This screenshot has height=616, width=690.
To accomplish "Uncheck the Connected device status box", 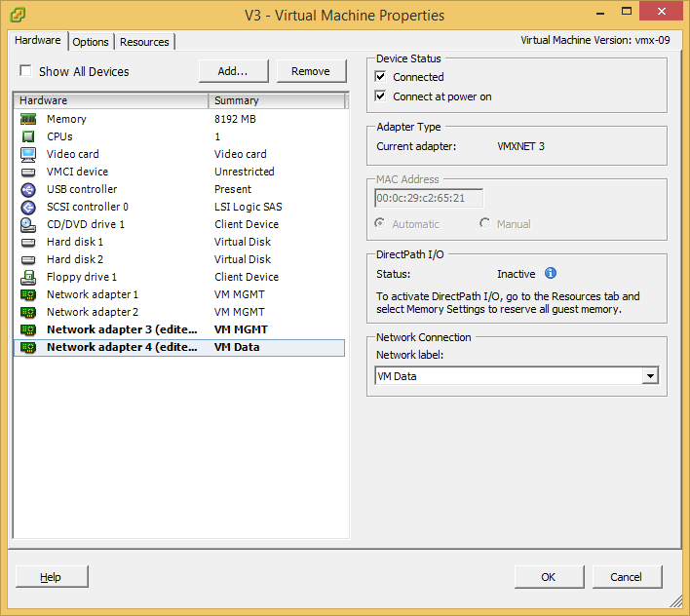I will pyautogui.click(x=381, y=77).
